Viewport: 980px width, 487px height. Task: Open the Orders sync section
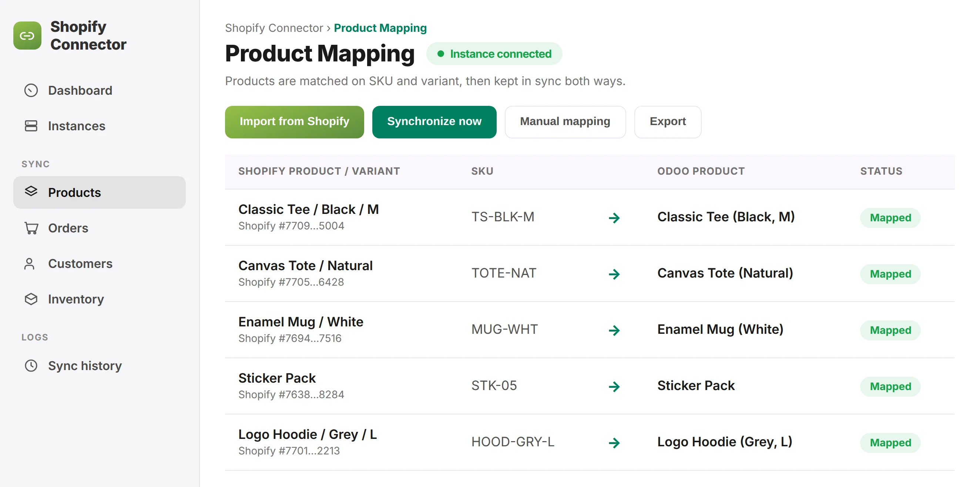(99, 228)
